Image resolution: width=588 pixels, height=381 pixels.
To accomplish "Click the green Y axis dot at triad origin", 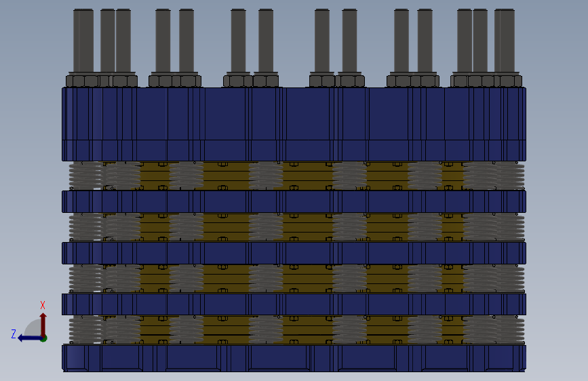I will (x=44, y=338).
